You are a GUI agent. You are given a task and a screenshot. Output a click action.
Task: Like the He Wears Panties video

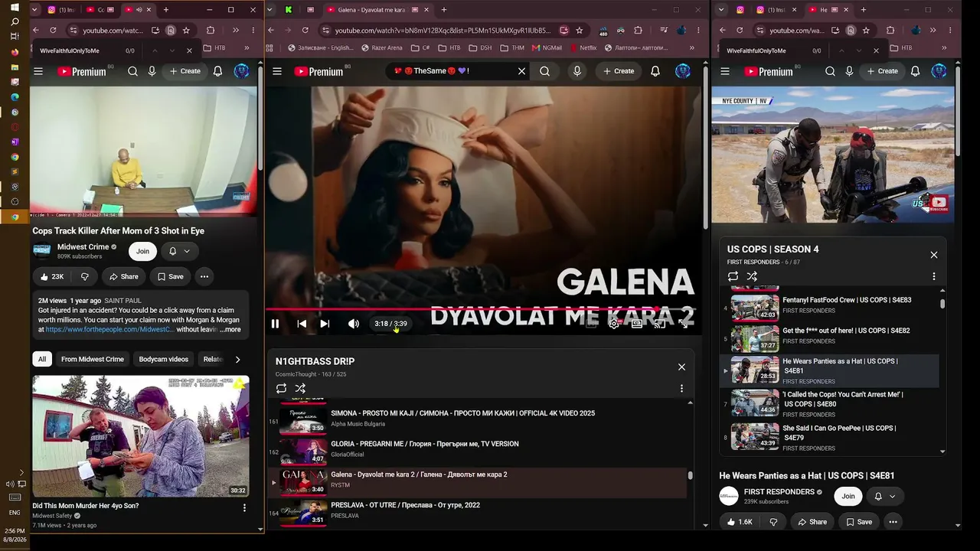[x=740, y=522]
